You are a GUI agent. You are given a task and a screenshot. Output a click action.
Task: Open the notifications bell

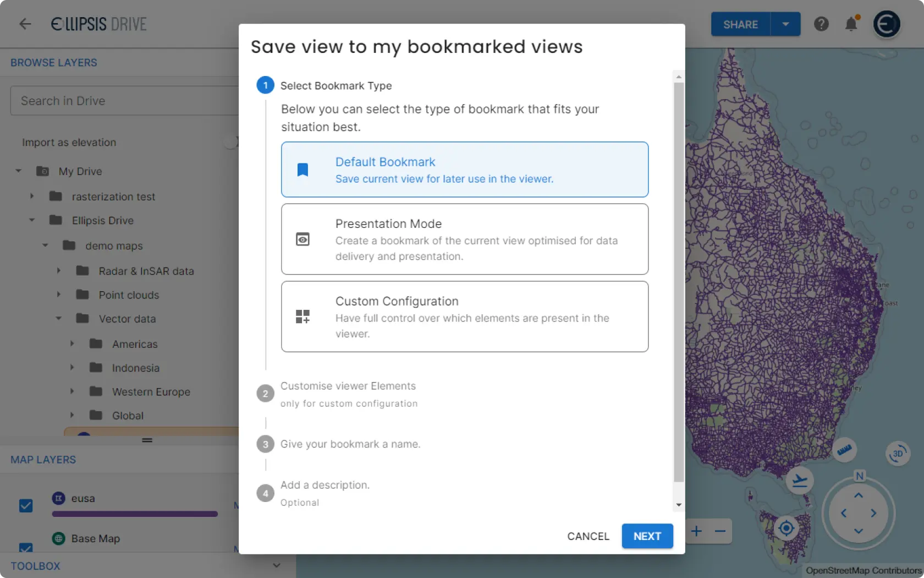(851, 24)
